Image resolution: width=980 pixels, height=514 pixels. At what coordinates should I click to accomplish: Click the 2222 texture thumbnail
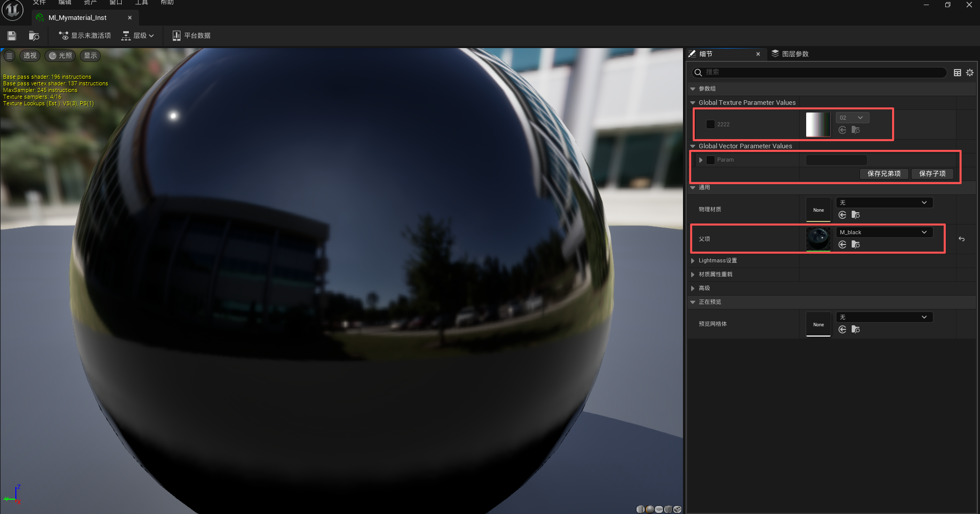click(818, 125)
